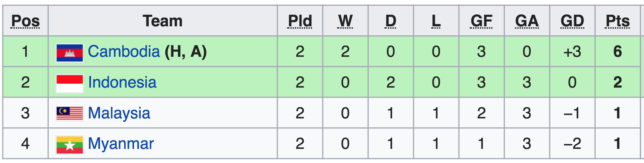Click the Pld column header abbreviation
Viewport: 644px width, 163px height.
pos(300,21)
